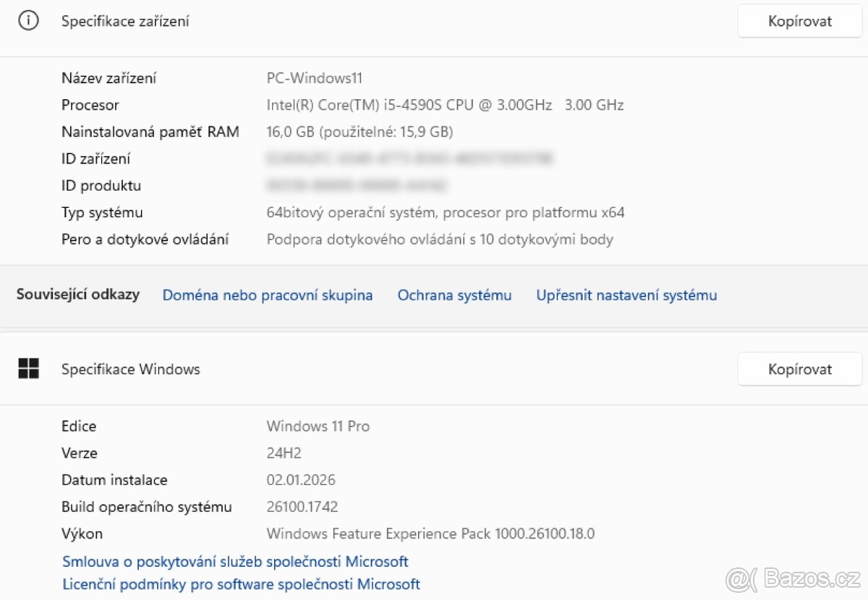Open the Microsoft software license terms link
The height and width of the screenshot is (600, 868).
pos(241,584)
